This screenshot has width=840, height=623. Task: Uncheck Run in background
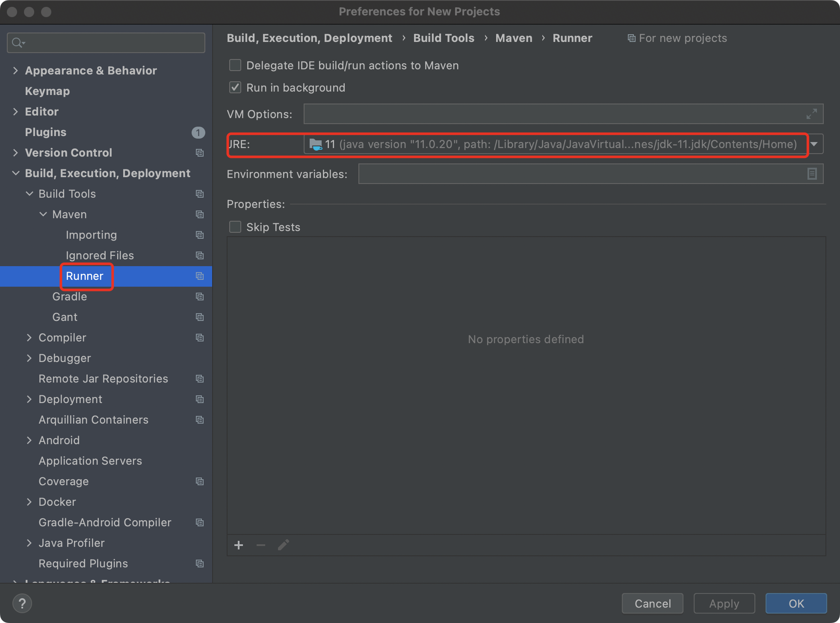(235, 87)
